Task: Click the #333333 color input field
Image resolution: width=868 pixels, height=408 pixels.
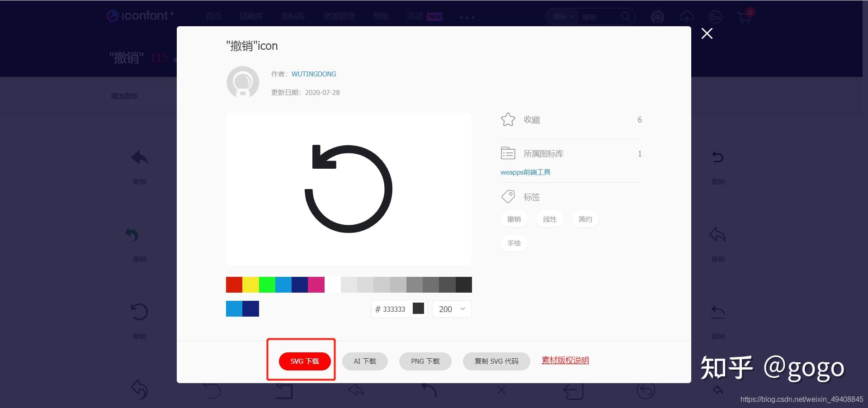Action: click(x=393, y=309)
